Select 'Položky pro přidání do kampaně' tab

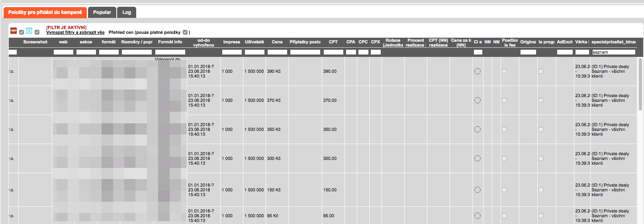coord(45,12)
